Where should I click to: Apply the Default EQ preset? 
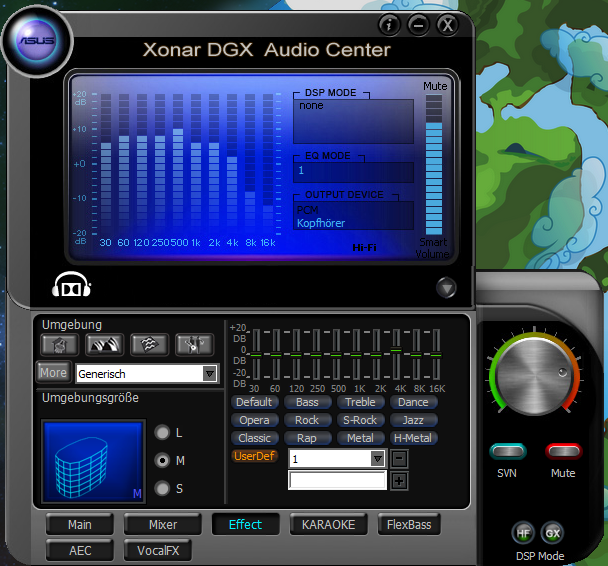pos(254,402)
